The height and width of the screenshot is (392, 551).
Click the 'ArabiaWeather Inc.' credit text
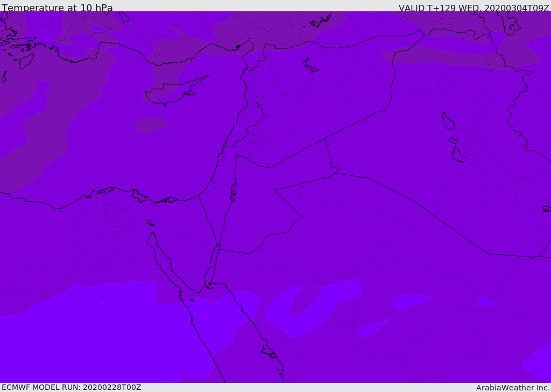point(513,388)
